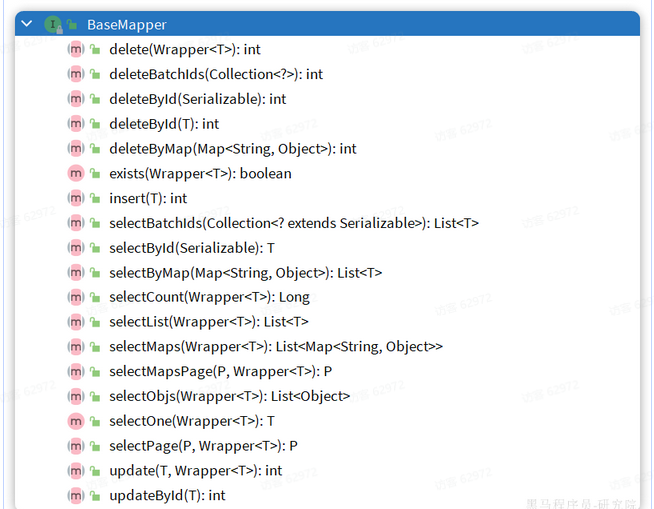Click method icon beside selectCount
The image size is (654, 509).
coord(76,297)
